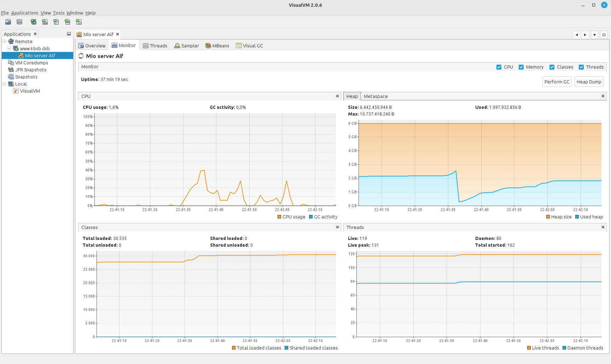Image resolution: width=611 pixels, height=364 pixels.
Task: Close the CPU chart panel
Action: click(337, 96)
